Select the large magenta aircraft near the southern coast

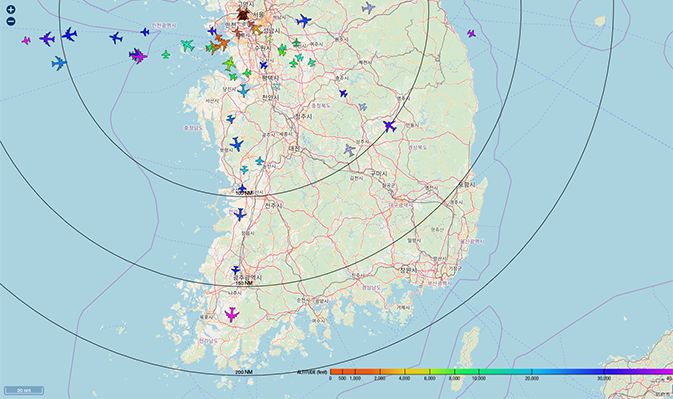[x=232, y=314]
